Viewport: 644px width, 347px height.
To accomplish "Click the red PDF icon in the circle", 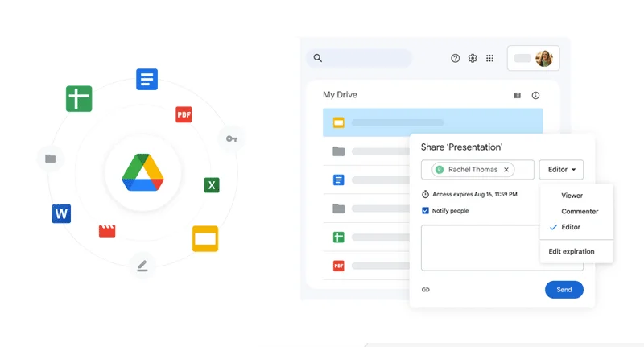I will [x=184, y=114].
